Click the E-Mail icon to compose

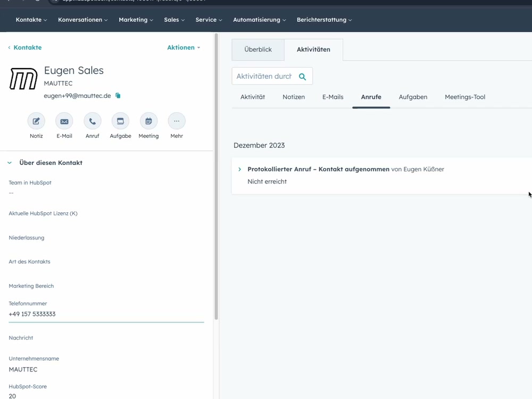point(64,121)
